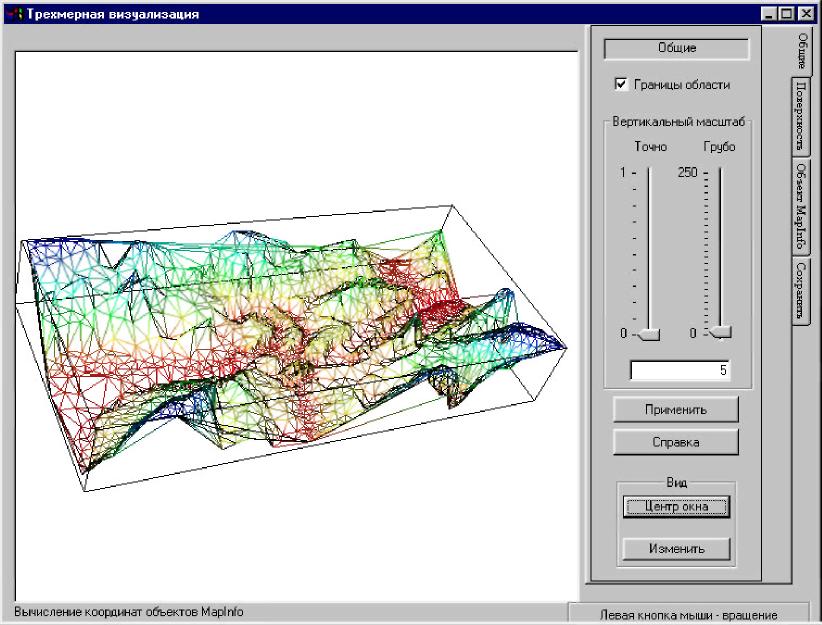Click the Центр окна button
The height and width of the screenshot is (625, 822).
(x=676, y=506)
